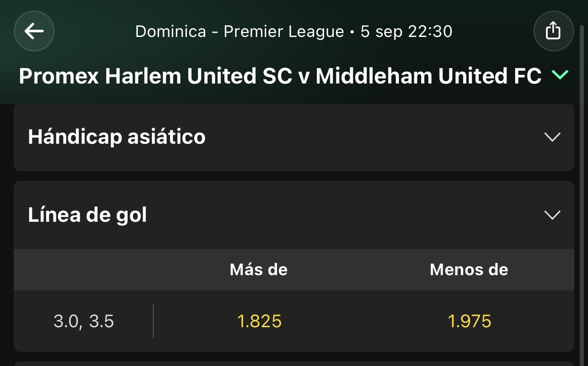
Task: Go back using the arrow icon
Action: pos(34,31)
